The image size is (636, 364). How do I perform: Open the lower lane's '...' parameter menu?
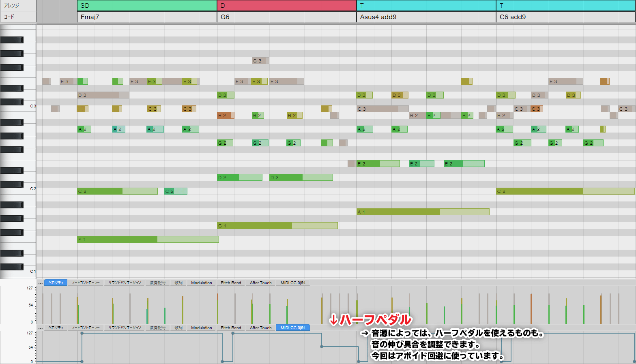(x=40, y=328)
